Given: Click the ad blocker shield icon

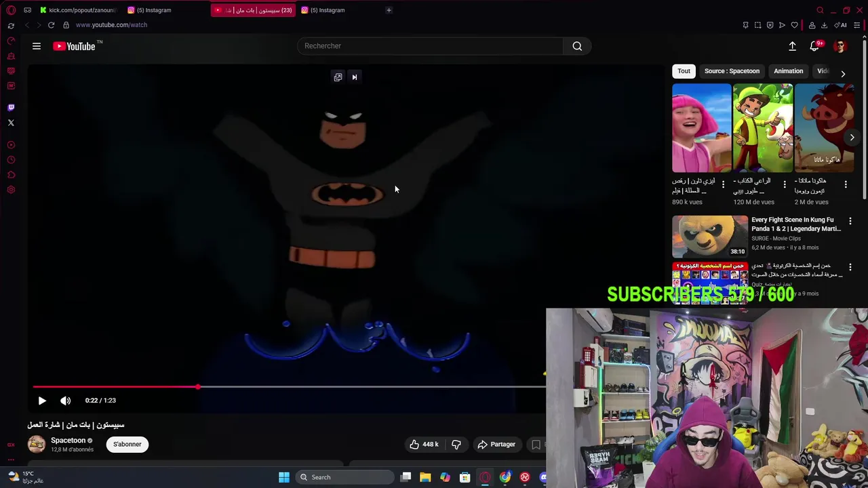Looking at the screenshot, I should [770, 25].
